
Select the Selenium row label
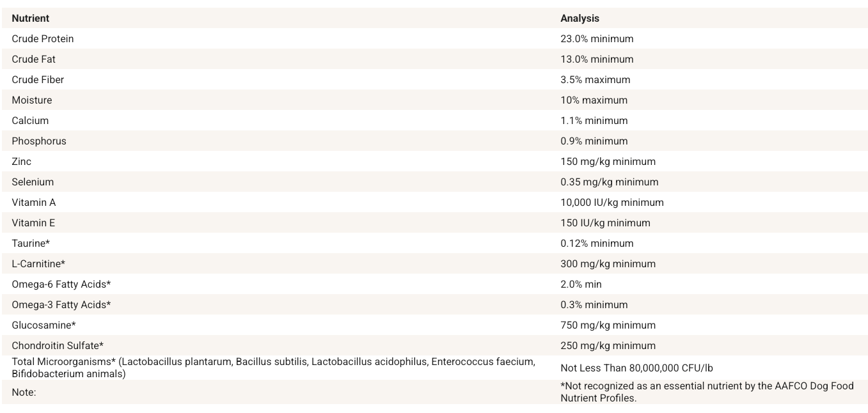pyautogui.click(x=33, y=182)
